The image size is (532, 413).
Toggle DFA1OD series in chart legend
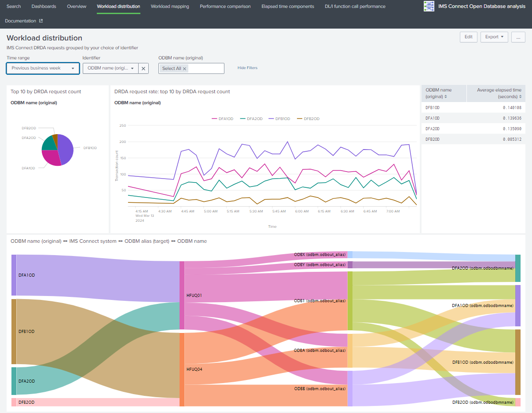pos(223,119)
